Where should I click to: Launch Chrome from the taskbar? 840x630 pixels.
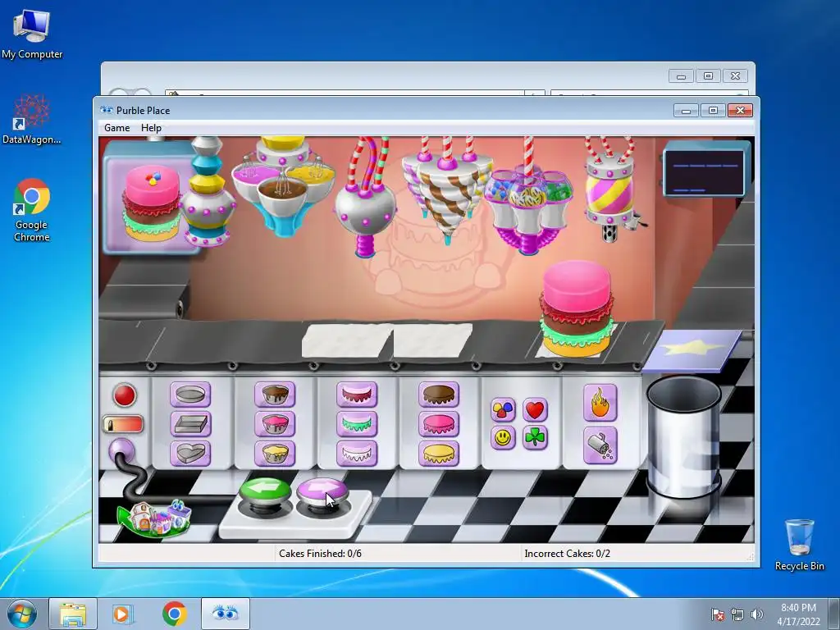coord(174,614)
